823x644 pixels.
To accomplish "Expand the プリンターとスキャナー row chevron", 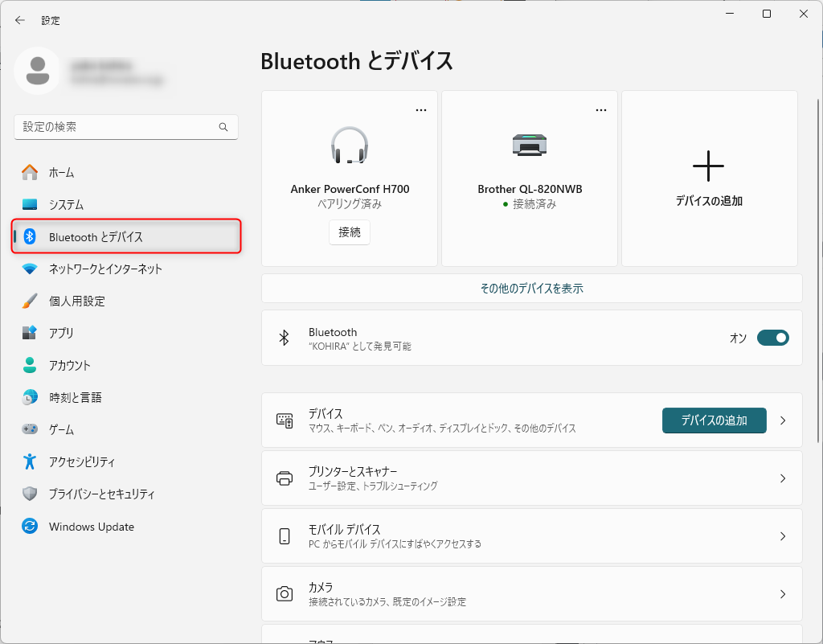I will (783, 478).
